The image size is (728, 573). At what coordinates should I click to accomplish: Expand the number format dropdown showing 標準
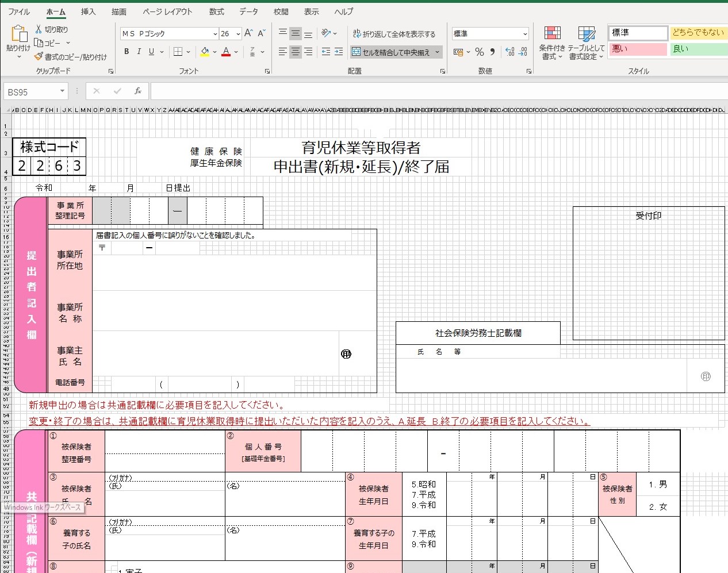[524, 34]
